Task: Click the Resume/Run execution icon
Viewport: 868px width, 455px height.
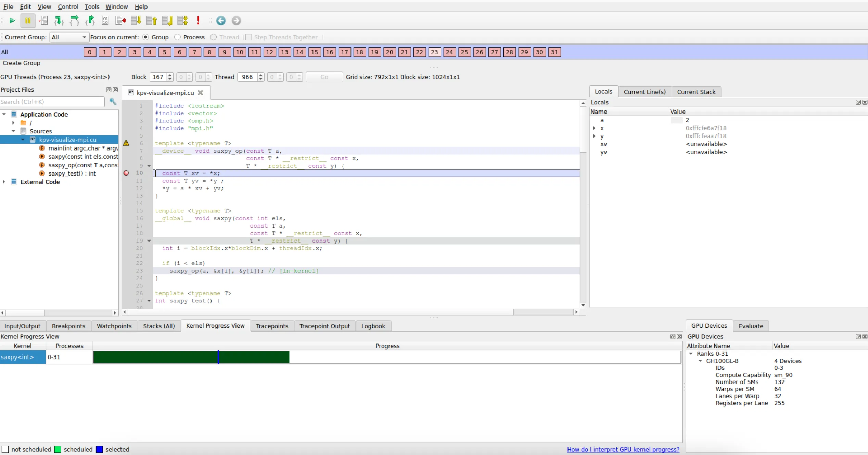Action: pos(11,21)
